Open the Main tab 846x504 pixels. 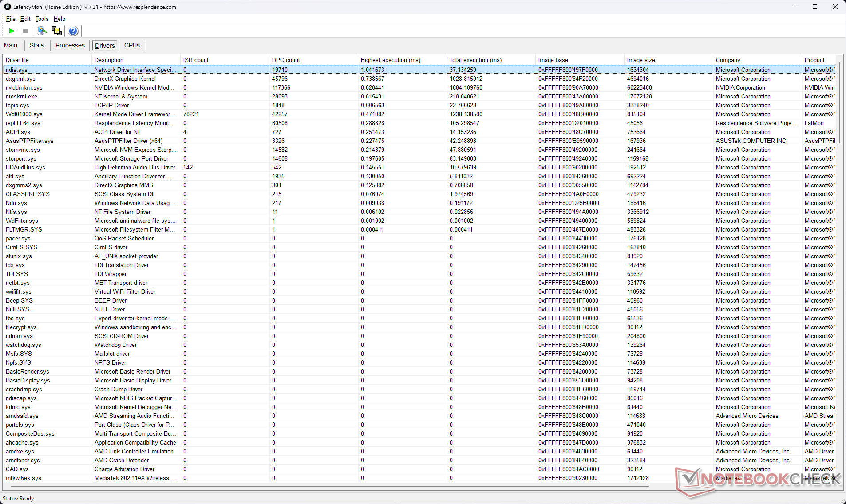pos(11,45)
